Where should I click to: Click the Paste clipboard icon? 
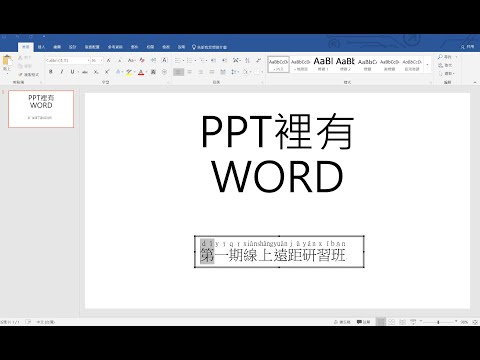pyautogui.click(x=7, y=61)
